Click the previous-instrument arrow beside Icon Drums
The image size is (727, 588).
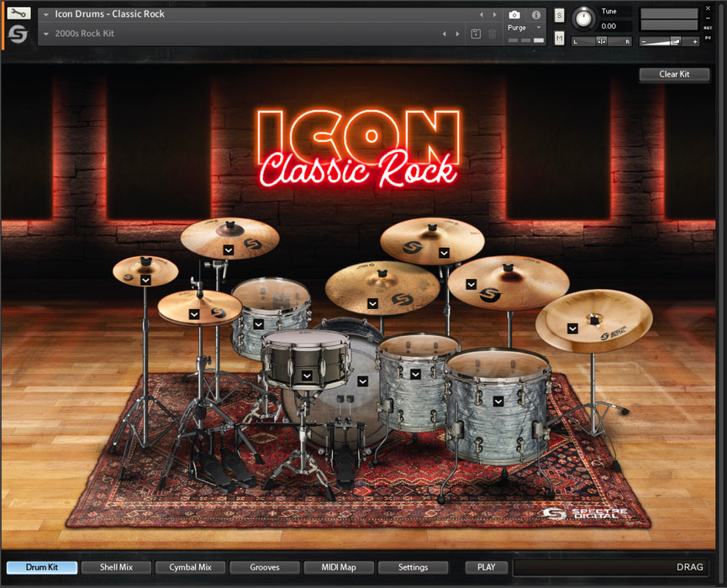pyautogui.click(x=480, y=13)
